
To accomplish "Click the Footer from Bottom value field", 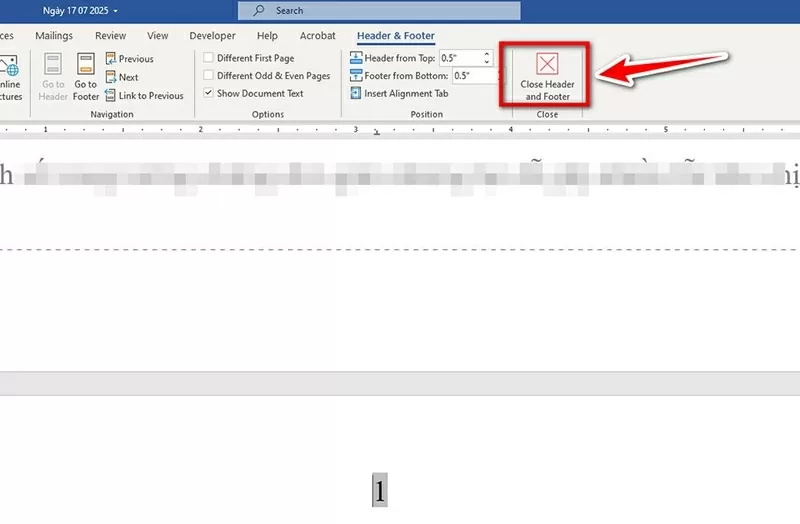I will [474, 76].
